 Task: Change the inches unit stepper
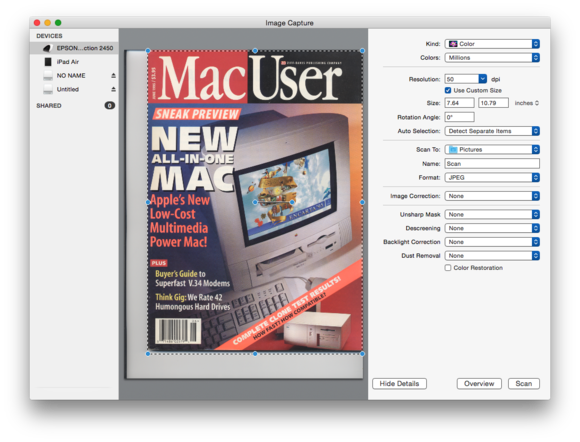(537, 103)
